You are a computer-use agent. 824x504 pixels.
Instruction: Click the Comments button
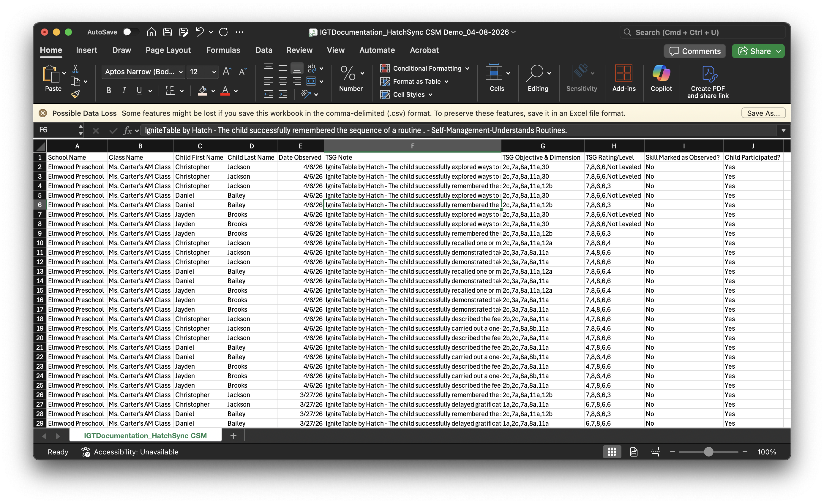[694, 51]
